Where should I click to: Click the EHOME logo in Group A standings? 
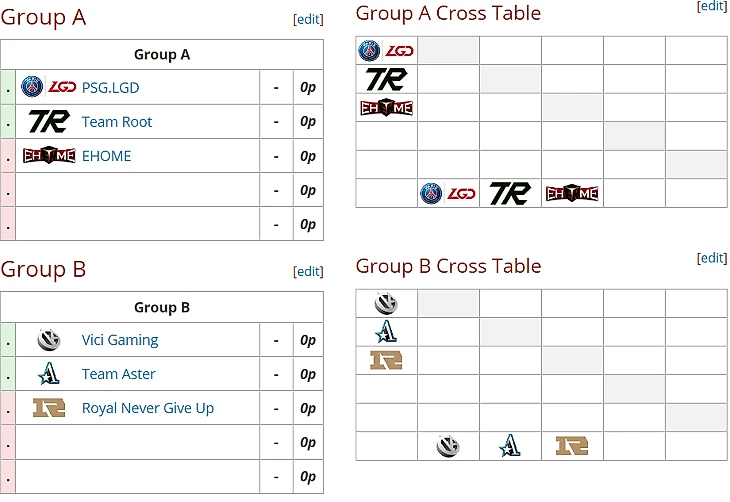pyautogui.click(x=49, y=156)
